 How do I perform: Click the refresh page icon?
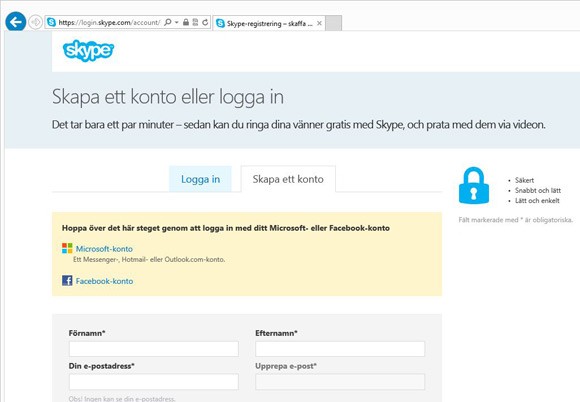(205, 22)
